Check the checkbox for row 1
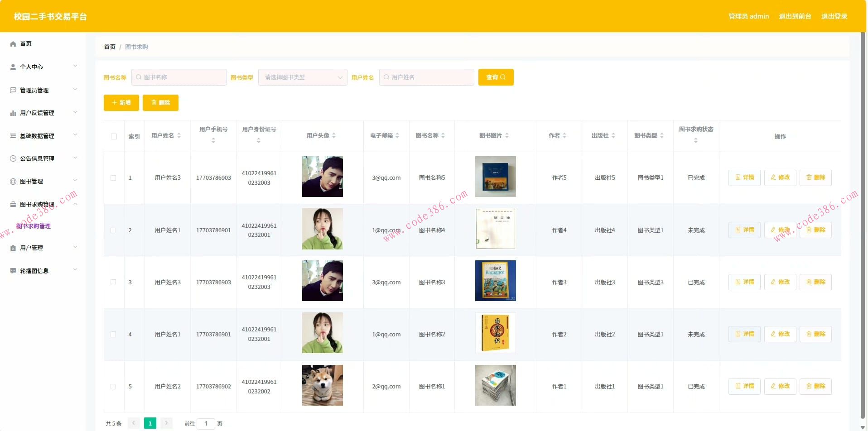868x431 pixels. 113,178
